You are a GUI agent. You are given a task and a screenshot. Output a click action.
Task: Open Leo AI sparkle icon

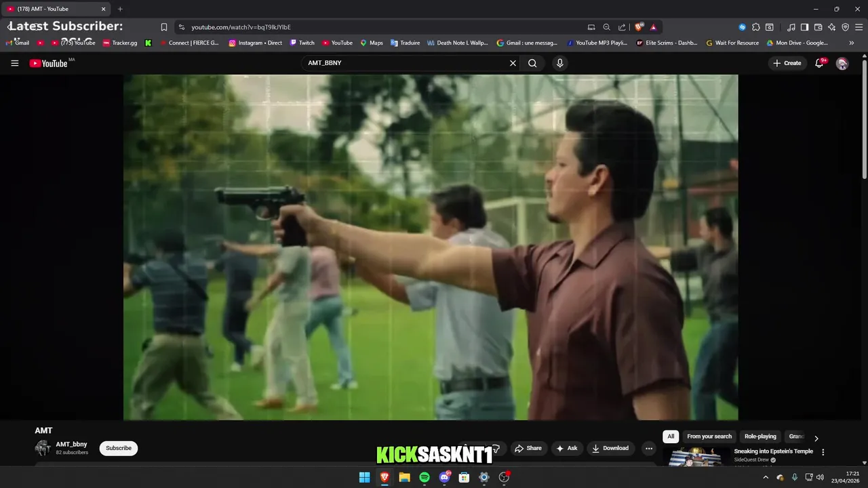831,27
